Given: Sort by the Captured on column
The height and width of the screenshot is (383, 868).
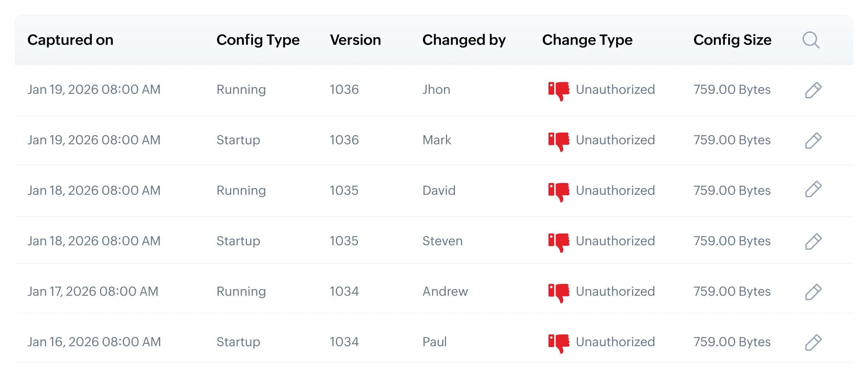Looking at the screenshot, I should (x=71, y=40).
